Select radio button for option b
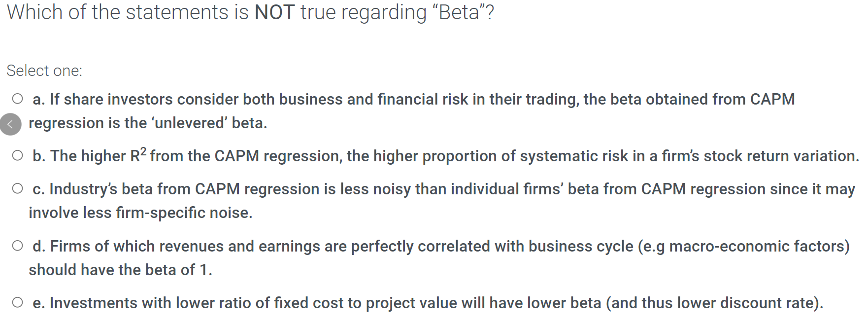This screenshot has width=868, height=326. pyautogui.click(x=17, y=155)
